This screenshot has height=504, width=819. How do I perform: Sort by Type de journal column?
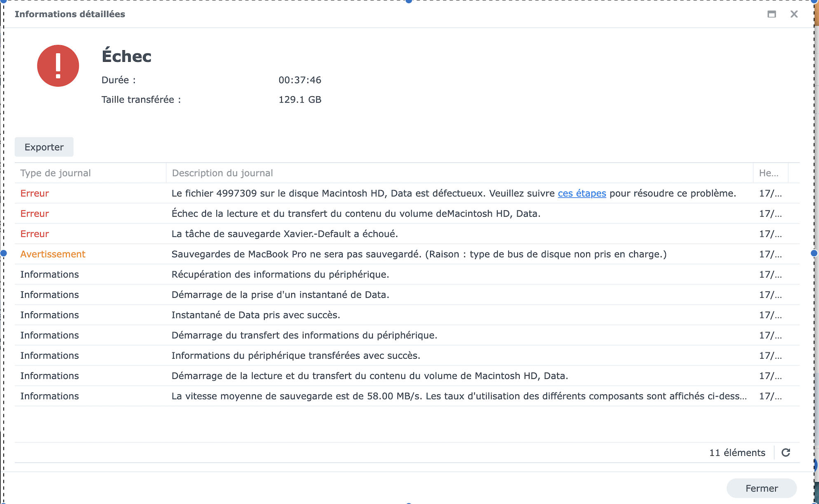click(56, 173)
